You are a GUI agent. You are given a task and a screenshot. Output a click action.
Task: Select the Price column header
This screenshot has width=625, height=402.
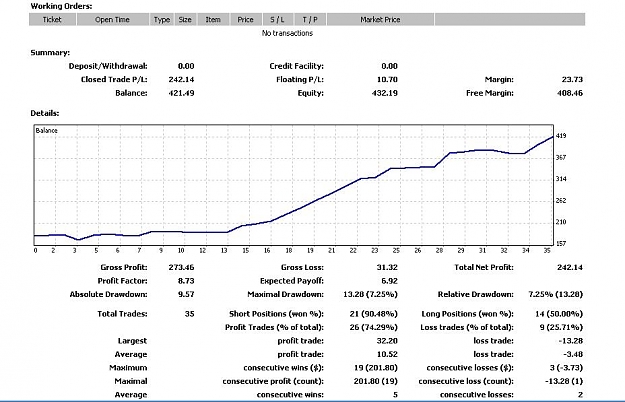pyautogui.click(x=246, y=20)
